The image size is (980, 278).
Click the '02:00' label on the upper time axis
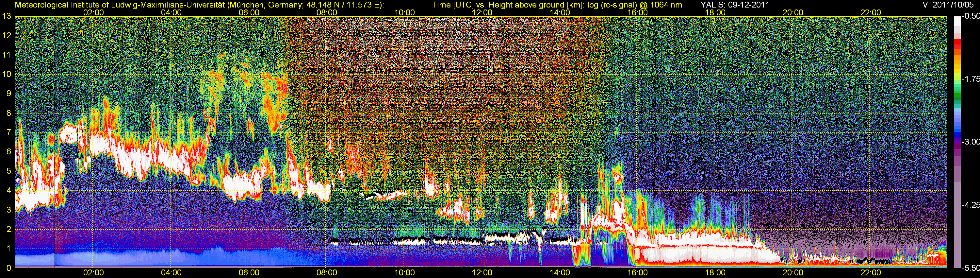(x=93, y=12)
